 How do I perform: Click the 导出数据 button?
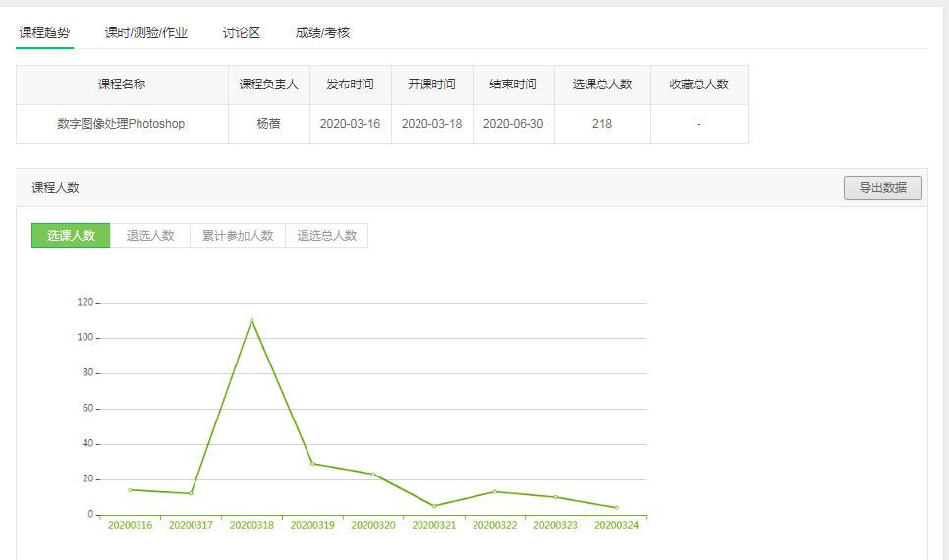[882, 188]
